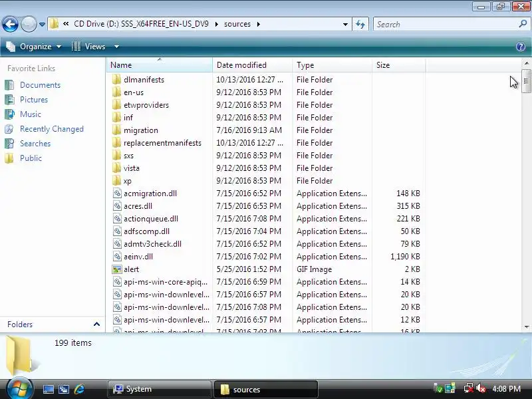Image resolution: width=532 pixels, height=399 pixels.
Task: Click the 1,190 KB size cell
Action: click(x=405, y=257)
